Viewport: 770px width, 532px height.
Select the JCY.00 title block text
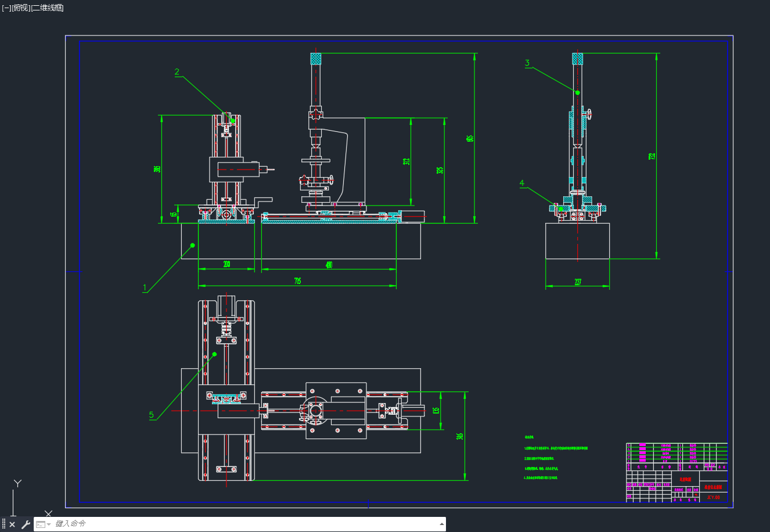[713, 498]
